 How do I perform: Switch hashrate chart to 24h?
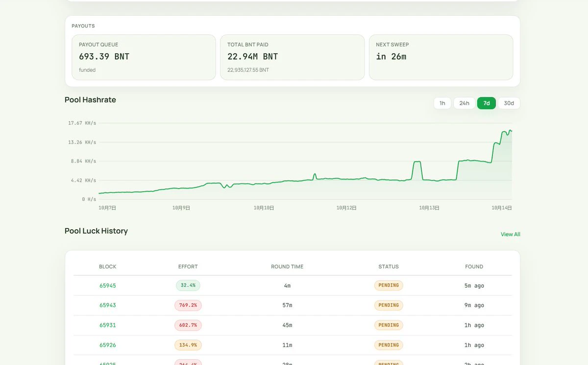tap(464, 103)
